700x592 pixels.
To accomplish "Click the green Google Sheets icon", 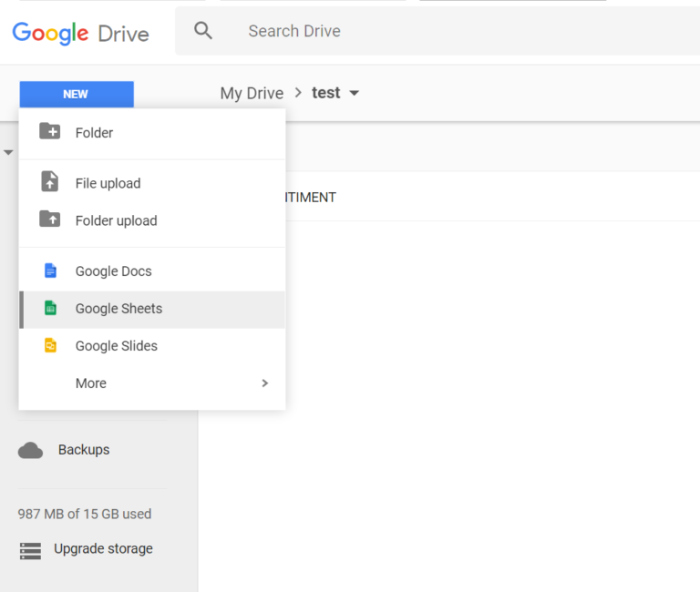I will point(51,308).
